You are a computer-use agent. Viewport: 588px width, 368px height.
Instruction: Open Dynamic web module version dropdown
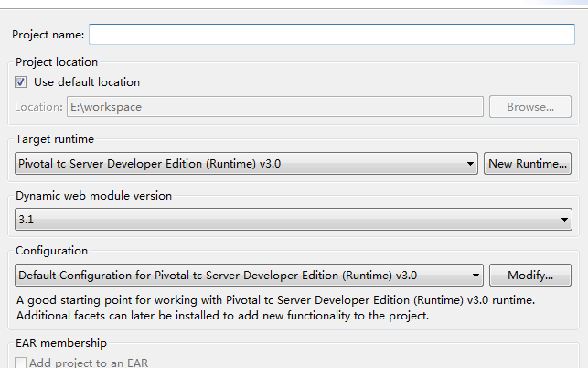pyautogui.click(x=294, y=220)
